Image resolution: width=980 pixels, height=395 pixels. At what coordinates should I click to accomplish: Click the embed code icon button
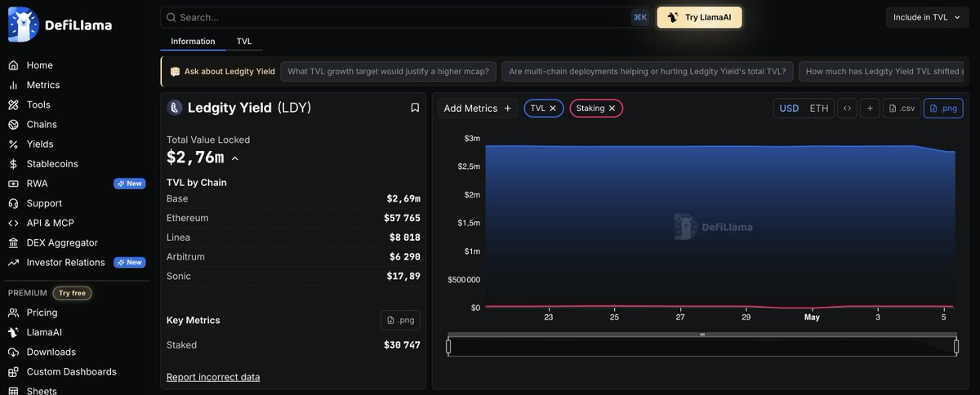[x=847, y=109]
